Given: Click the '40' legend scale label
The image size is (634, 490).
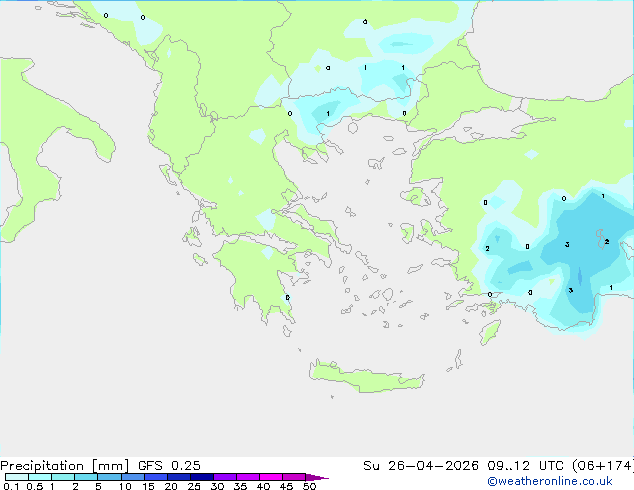Looking at the screenshot, I should point(263,486).
